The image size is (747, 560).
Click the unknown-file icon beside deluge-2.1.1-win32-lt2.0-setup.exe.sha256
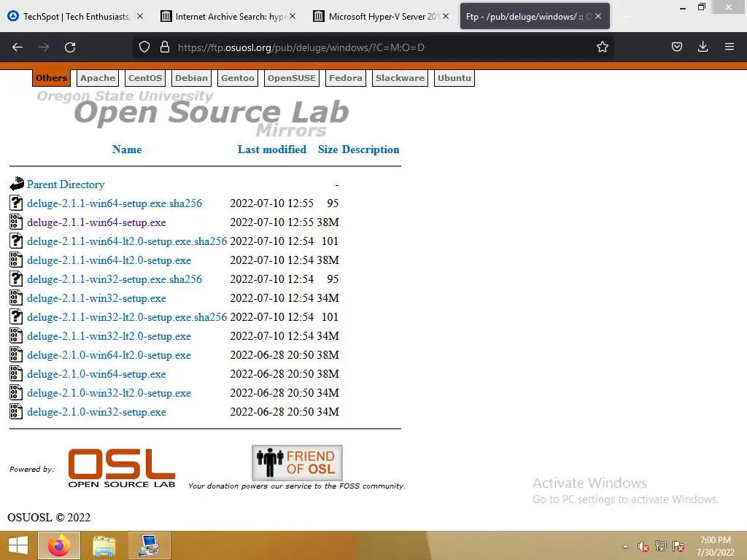pos(16,316)
